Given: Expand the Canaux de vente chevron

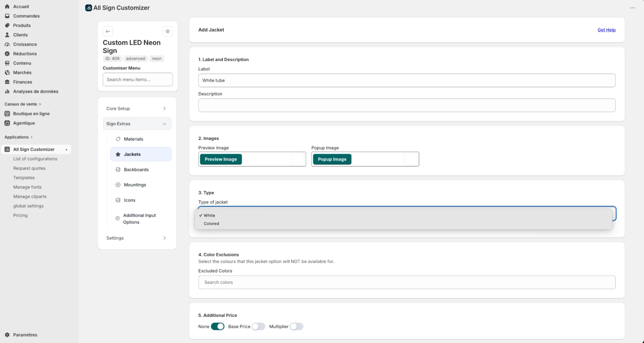Looking at the screenshot, I should coord(40,104).
